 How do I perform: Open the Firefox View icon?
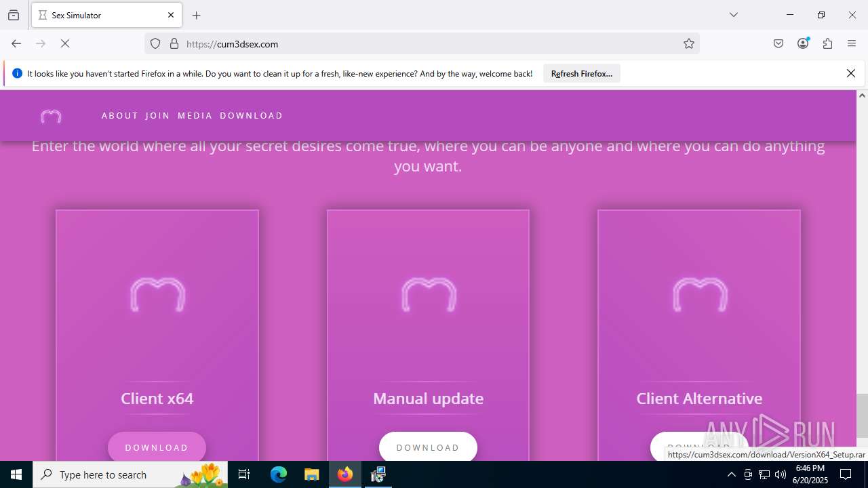coord(14,15)
